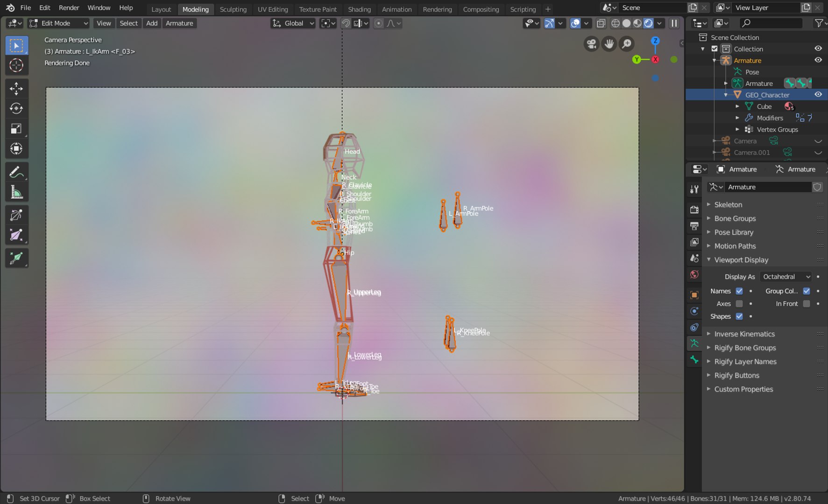Screen dimensions: 828x504
Task: Open the Edit Mode dropdown
Action: pyautogui.click(x=58, y=23)
